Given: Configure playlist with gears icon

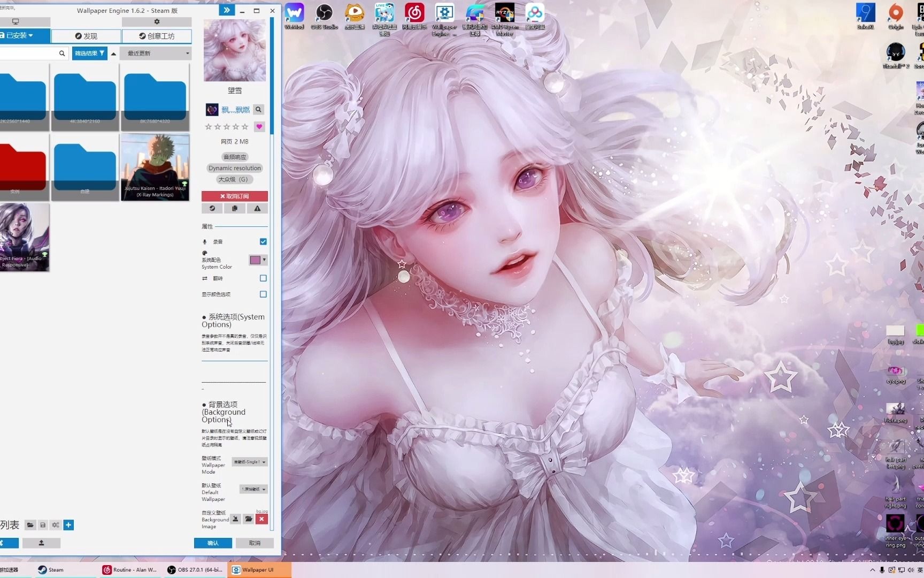Looking at the screenshot, I should coord(56,526).
